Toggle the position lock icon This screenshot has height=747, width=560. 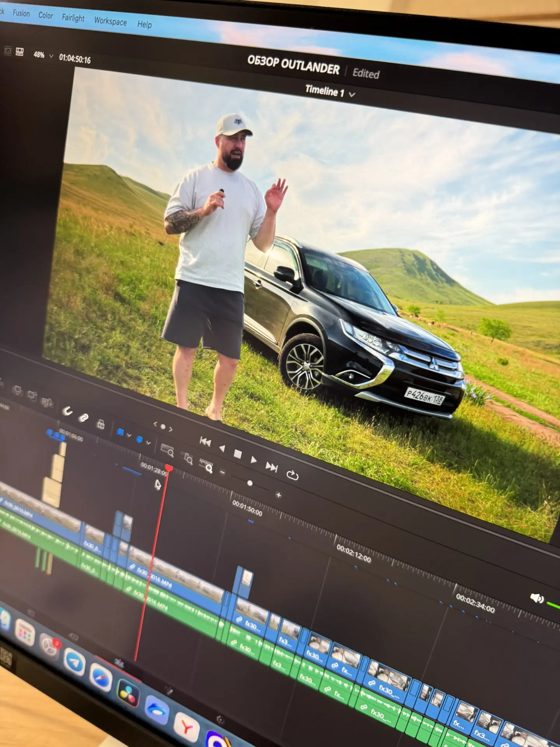click(101, 424)
